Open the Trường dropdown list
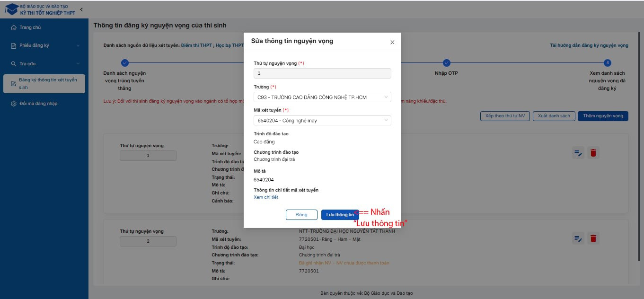This screenshot has width=644, height=299. pyautogui.click(x=322, y=97)
